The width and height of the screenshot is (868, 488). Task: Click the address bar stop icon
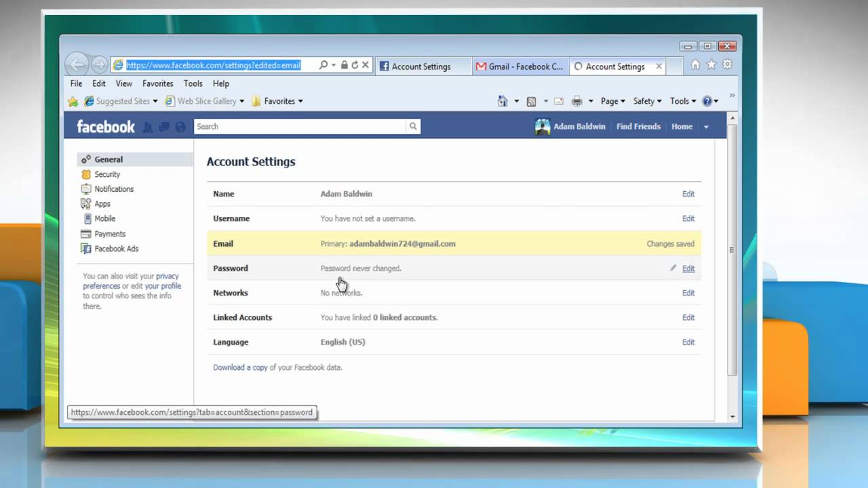pyautogui.click(x=365, y=65)
